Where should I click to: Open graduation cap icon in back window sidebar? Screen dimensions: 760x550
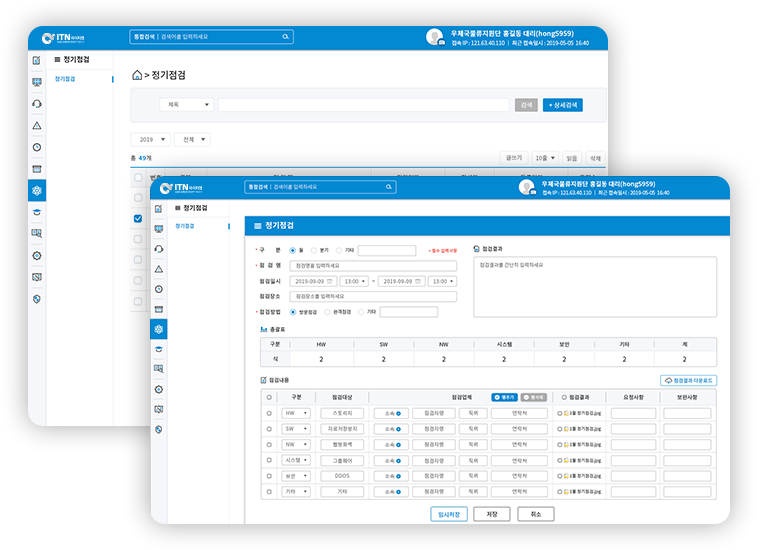(x=37, y=212)
